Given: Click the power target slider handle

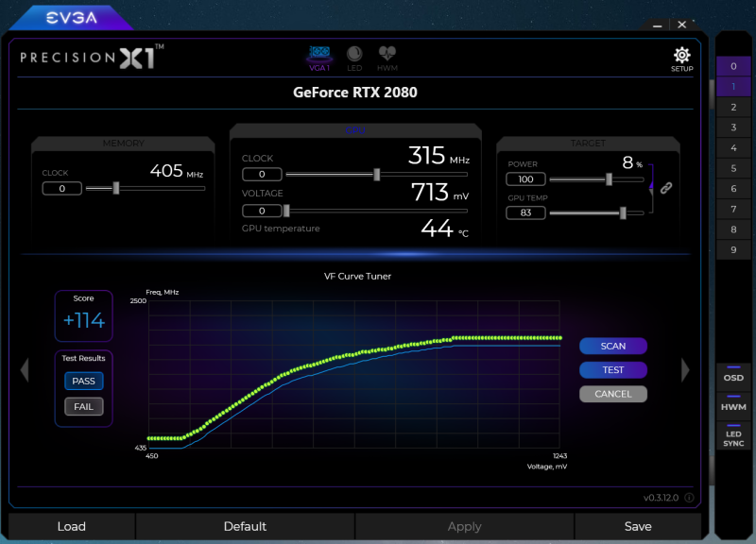Looking at the screenshot, I should point(609,179).
